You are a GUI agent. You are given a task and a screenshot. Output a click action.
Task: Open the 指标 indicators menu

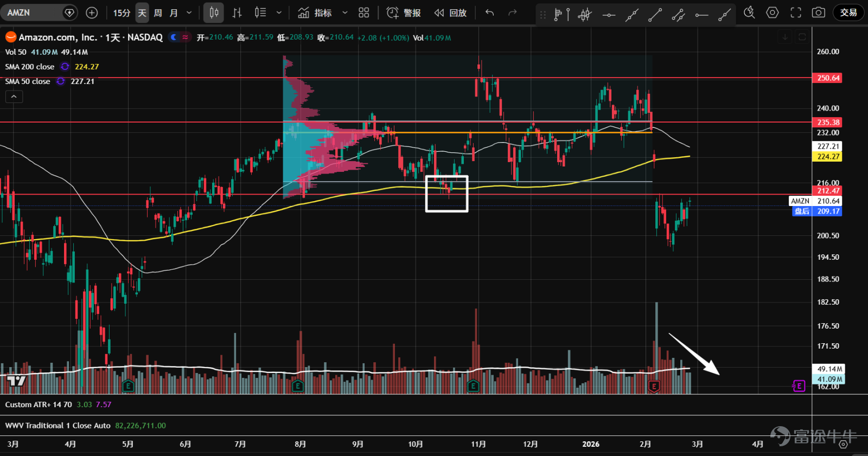[315, 12]
